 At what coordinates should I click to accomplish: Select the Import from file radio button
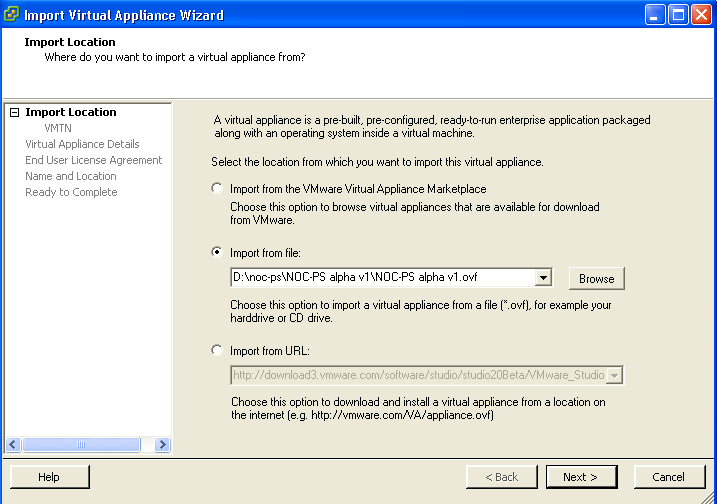(x=217, y=252)
